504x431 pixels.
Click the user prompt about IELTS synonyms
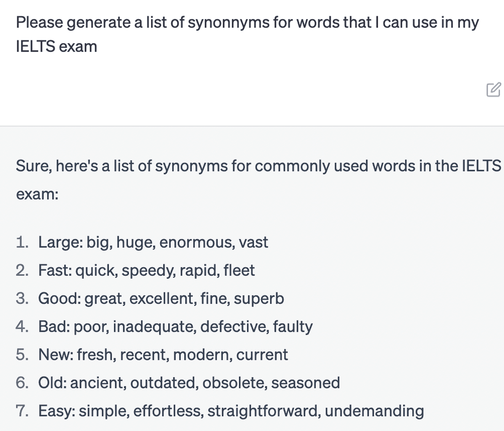(247, 35)
